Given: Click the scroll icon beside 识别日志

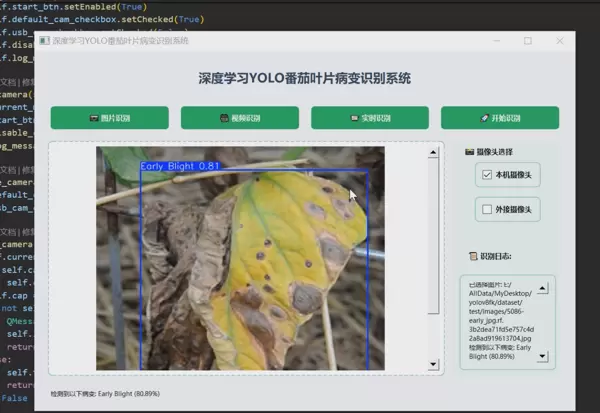Looking at the screenshot, I should click(472, 256).
